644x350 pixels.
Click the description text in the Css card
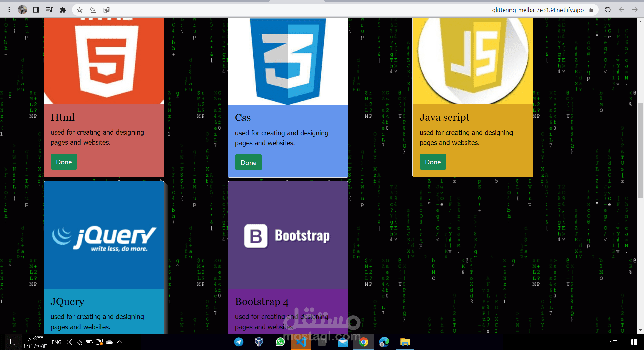(x=282, y=138)
